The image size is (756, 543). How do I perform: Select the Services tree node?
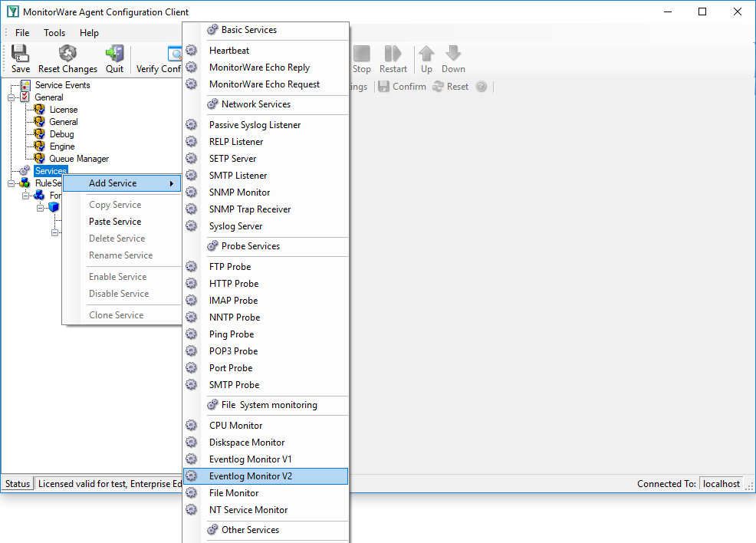51,171
